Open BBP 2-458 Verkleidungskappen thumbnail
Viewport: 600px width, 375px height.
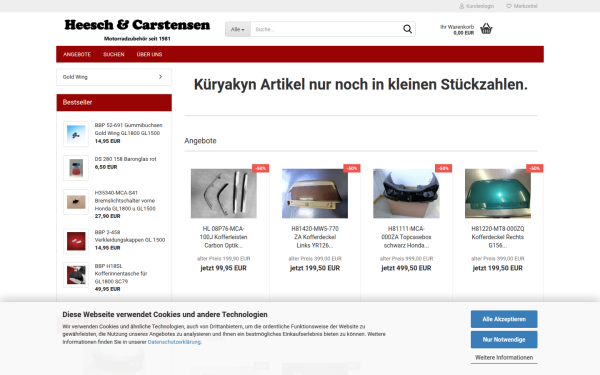point(76,241)
